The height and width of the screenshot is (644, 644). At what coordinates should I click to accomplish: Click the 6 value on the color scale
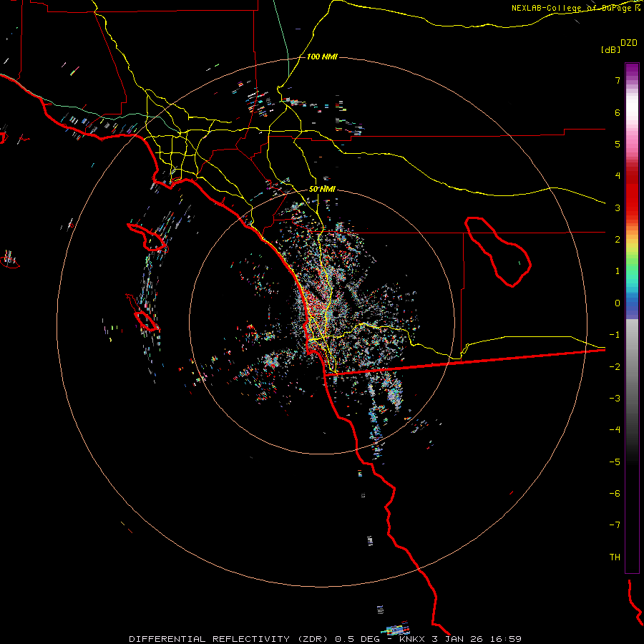[x=618, y=112]
